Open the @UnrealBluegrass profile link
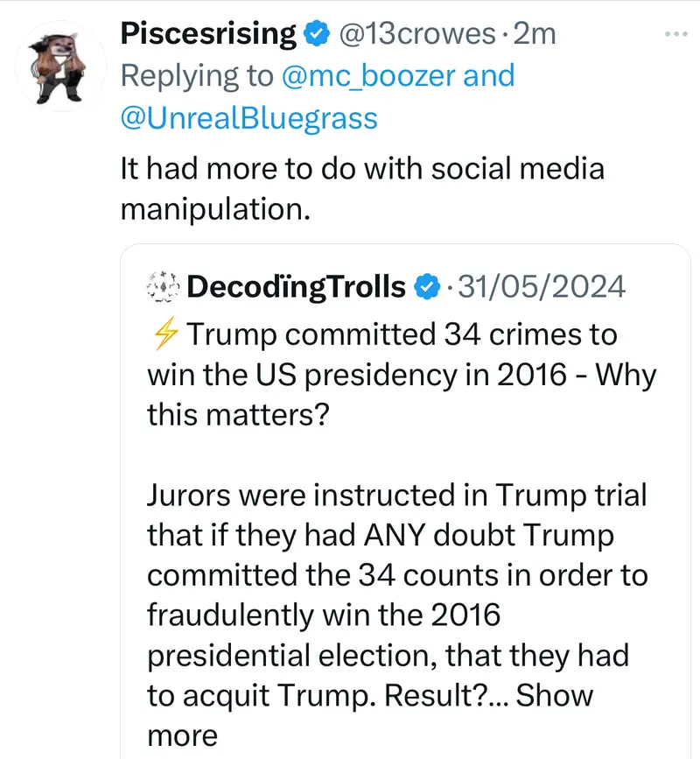 [248, 117]
